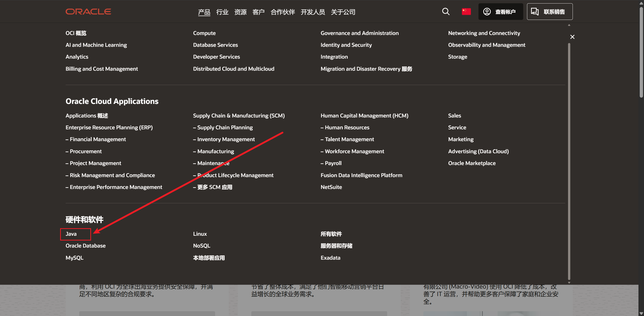
Task: Open Enterprise Performance Management link
Action: (114, 187)
